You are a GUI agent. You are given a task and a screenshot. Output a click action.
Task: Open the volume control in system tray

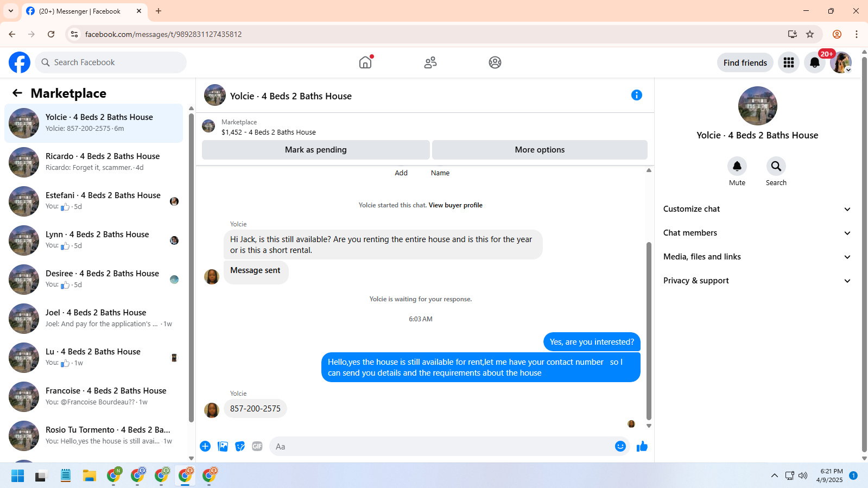803,476
